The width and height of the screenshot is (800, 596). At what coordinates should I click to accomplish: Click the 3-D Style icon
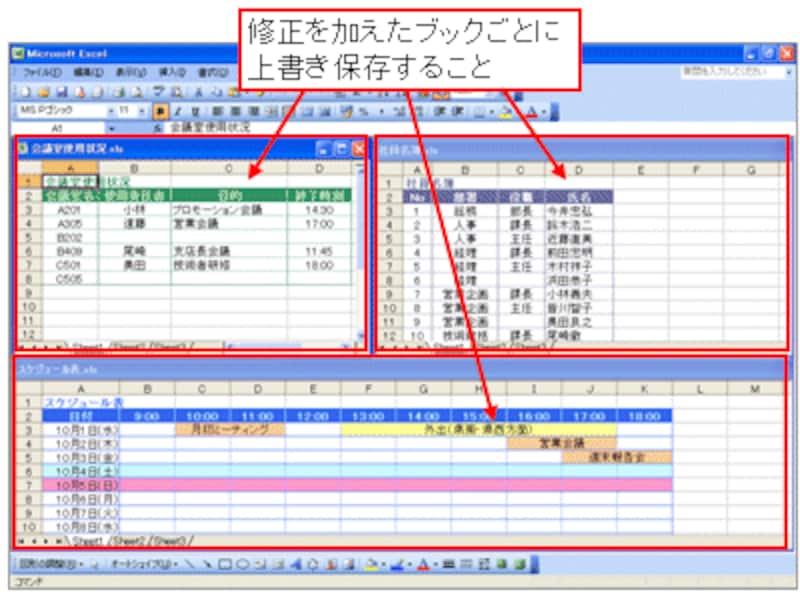[x=519, y=564]
